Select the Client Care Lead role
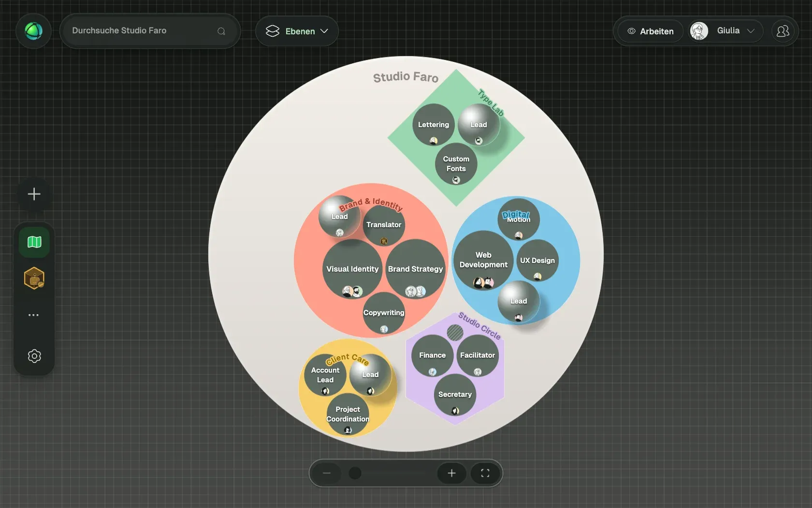Viewport: 812px width, 508px height. (370, 375)
